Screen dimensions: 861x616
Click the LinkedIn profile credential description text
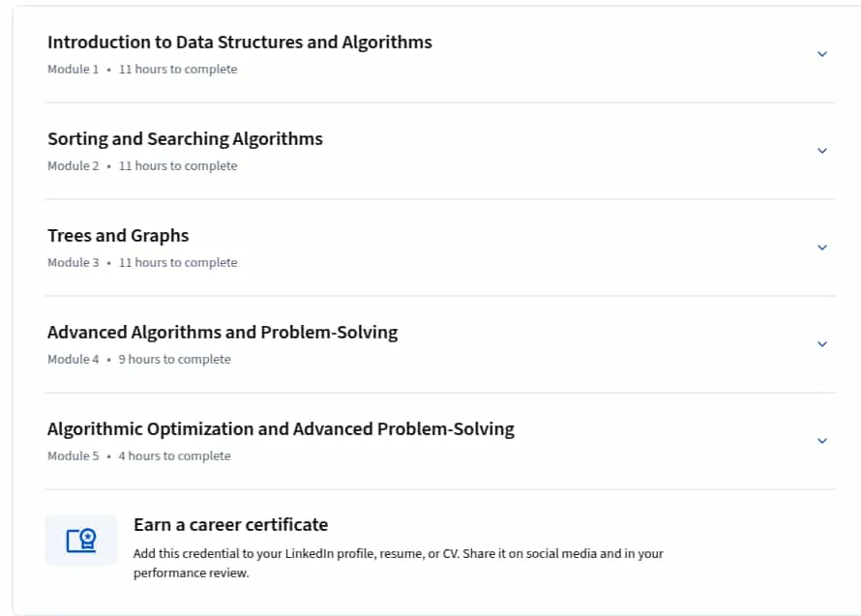click(x=399, y=563)
